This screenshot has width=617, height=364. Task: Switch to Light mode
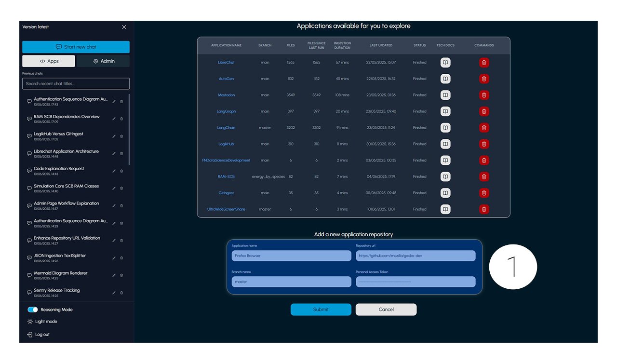pyautogui.click(x=42, y=322)
